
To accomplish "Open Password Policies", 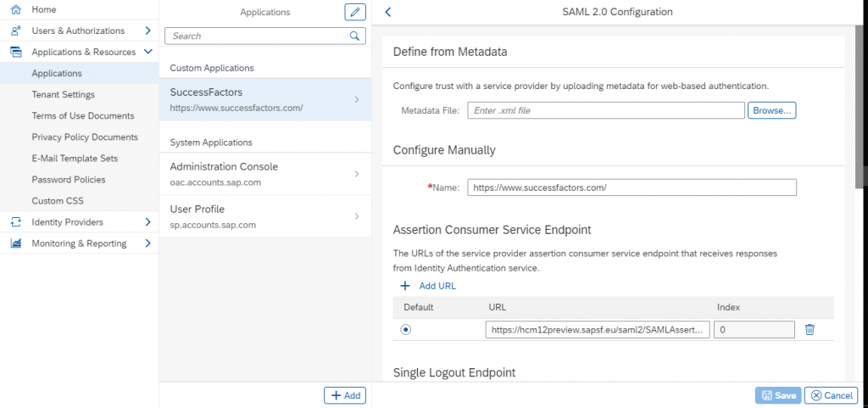I will click(x=79, y=179).
